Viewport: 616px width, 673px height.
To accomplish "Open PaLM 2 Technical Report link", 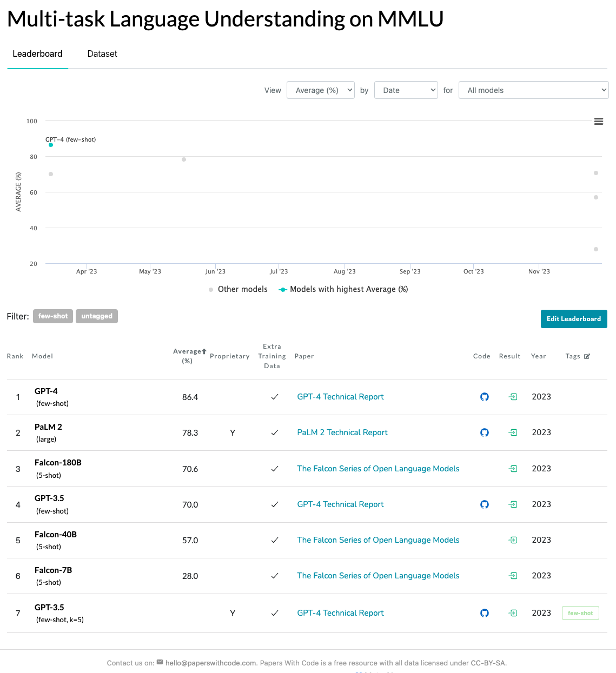I will pos(342,432).
